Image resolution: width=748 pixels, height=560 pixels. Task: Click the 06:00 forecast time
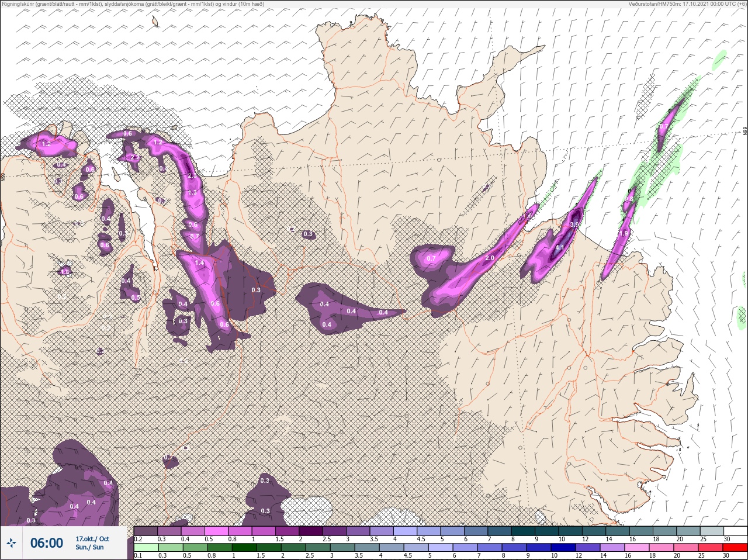click(47, 543)
